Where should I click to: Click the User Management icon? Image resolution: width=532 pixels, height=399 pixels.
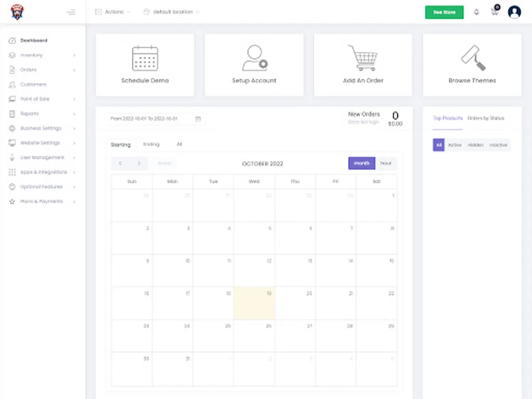click(12, 157)
